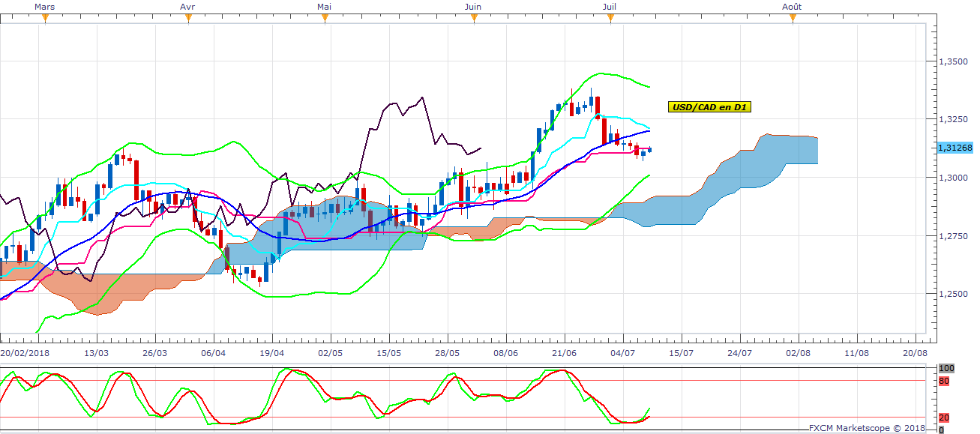Screen dimensions: 980x434
Task: Click the orange marker under Avr
Action: tap(188, 19)
